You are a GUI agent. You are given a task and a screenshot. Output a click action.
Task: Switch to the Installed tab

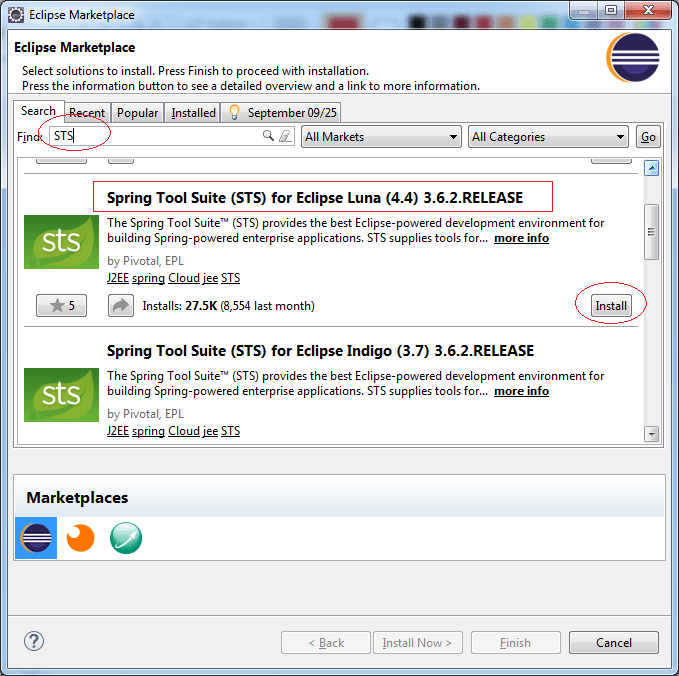pyautogui.click(x=193, y=113)
